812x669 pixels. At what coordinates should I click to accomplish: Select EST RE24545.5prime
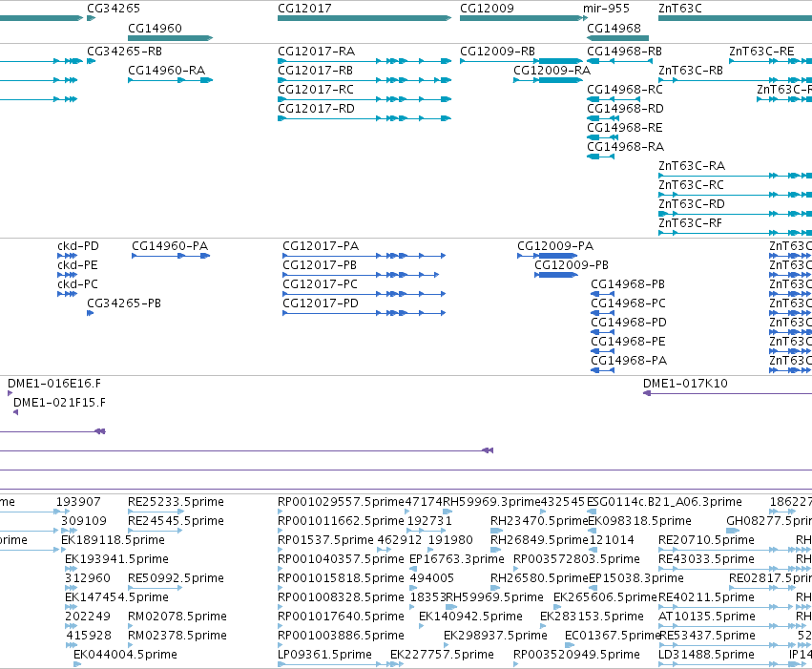tap(176, 521)
